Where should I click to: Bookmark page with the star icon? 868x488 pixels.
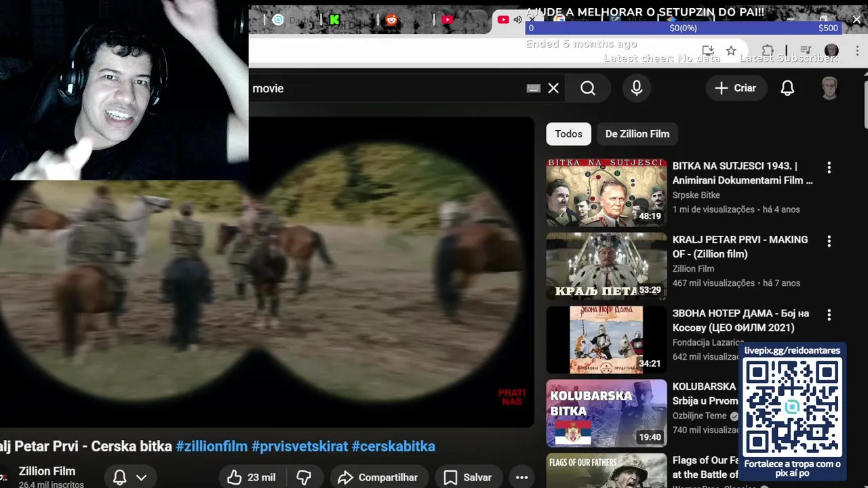click(731, 51)
